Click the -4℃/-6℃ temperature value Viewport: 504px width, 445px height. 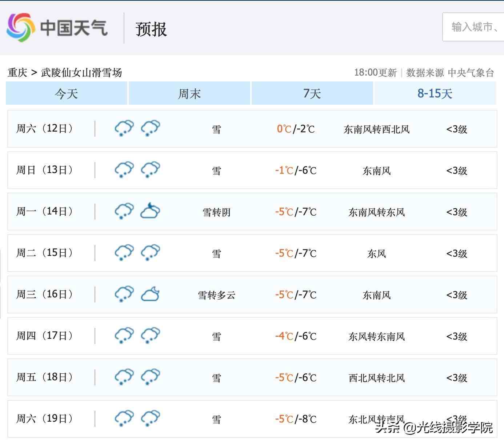point(296,336)
